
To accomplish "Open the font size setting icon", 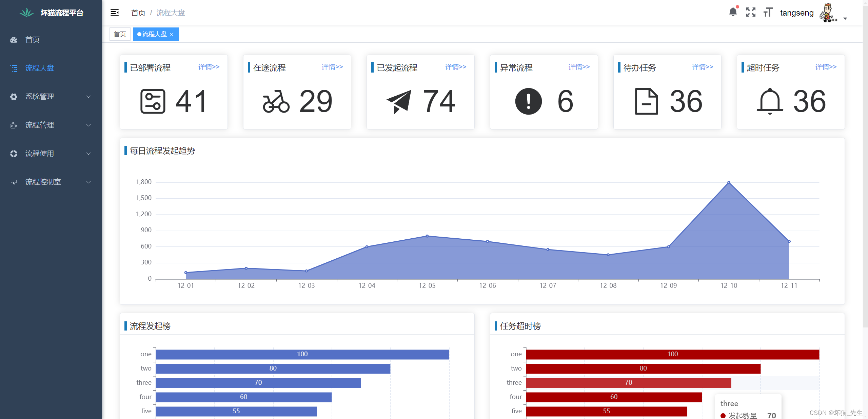I will (768, 12).
